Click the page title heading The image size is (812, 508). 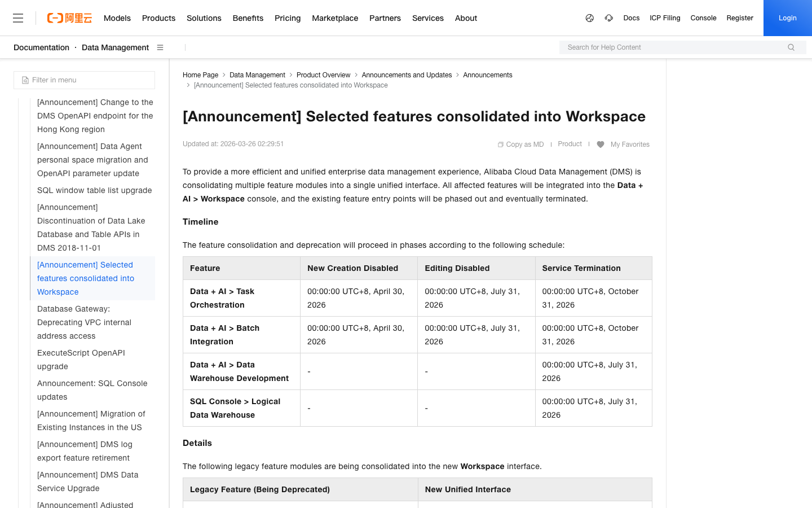[414, 116]
